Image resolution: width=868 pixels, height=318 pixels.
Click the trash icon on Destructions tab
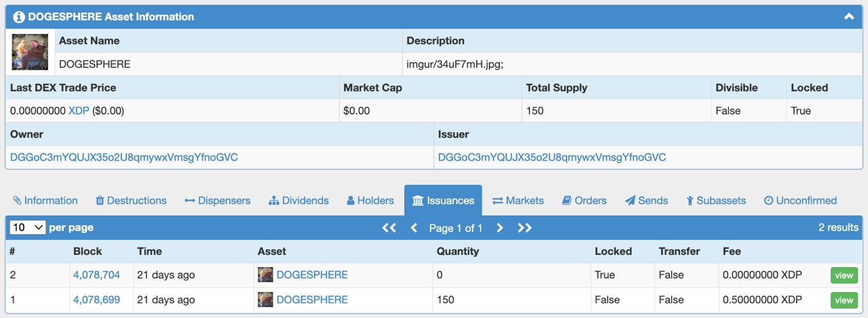coord(100,201)
